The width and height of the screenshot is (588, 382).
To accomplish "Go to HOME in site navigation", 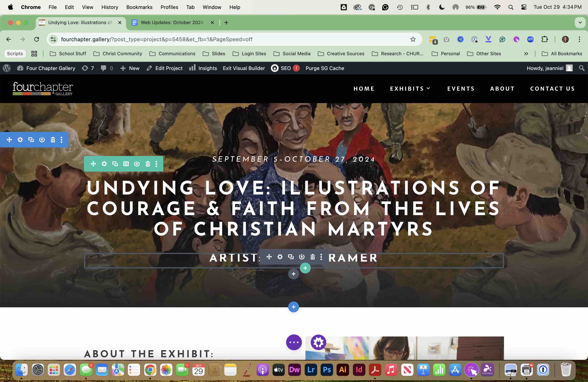I will click(364, 88).
